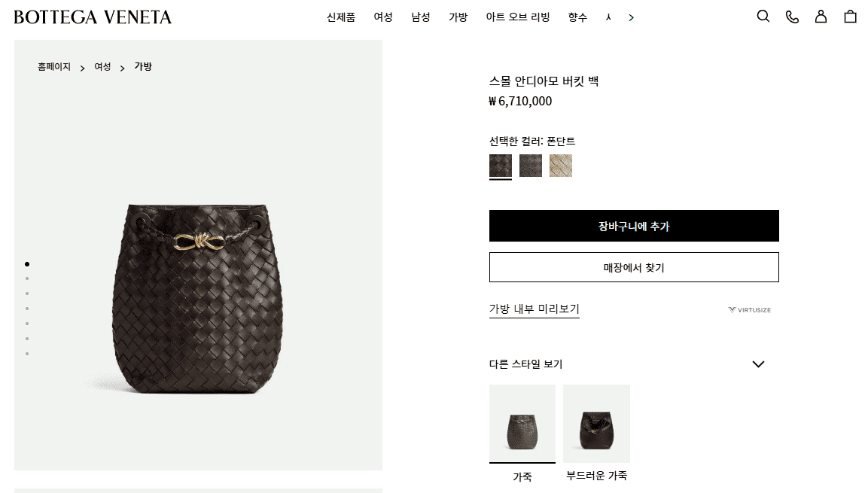Click the 장바구니에 추가 button
Viewport: 868px width, 493px height.
(x=634, y=226)
